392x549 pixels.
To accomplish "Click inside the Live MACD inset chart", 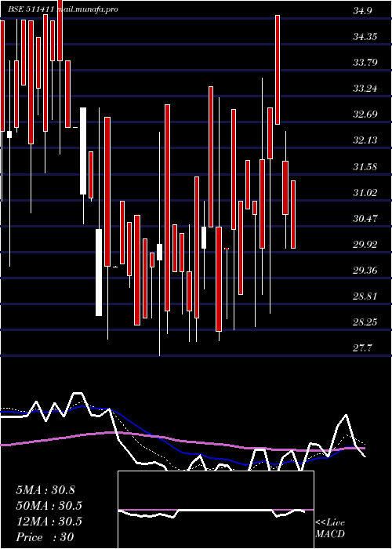I will (x=216, y=510).
